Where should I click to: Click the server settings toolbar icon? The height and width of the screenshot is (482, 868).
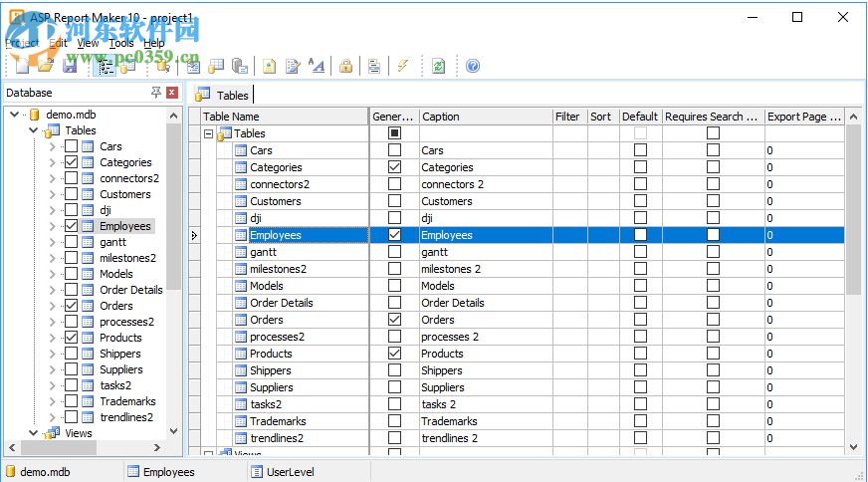pyautogui.click(x=240, y=66)
